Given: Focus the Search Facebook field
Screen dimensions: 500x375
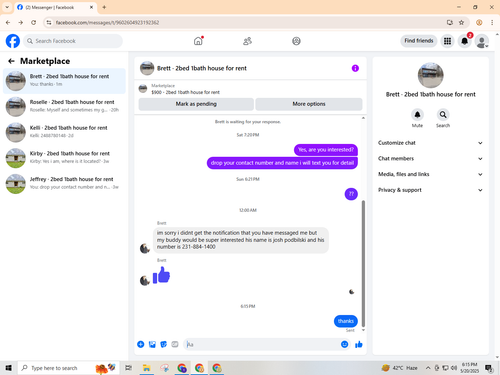Looking at the screenshot, I should 73,41.
